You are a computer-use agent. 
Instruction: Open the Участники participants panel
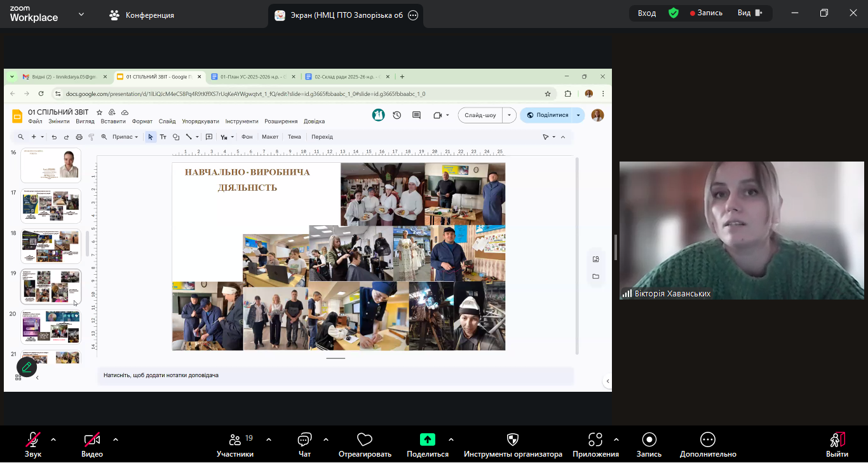coord(235,439)
